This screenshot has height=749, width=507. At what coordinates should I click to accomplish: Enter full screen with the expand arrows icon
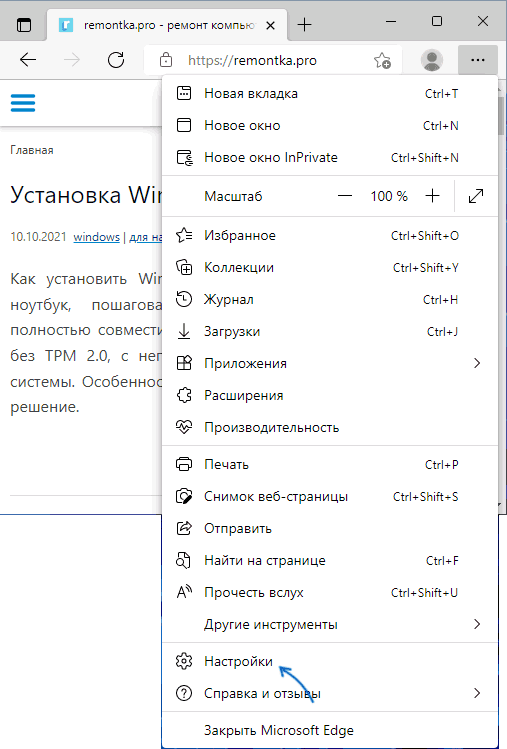click(475, 196)
